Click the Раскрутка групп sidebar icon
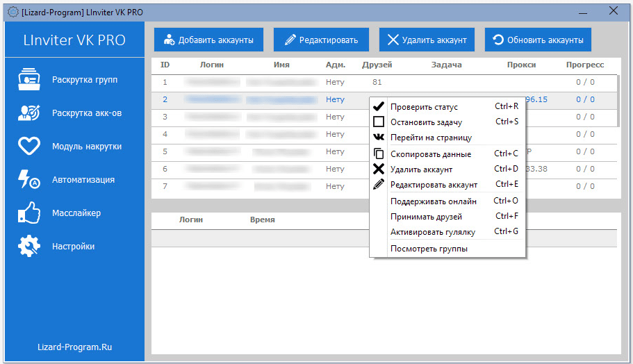Image resolution: width=633 pixels, height=364 pixels. (x=28, y=79)
